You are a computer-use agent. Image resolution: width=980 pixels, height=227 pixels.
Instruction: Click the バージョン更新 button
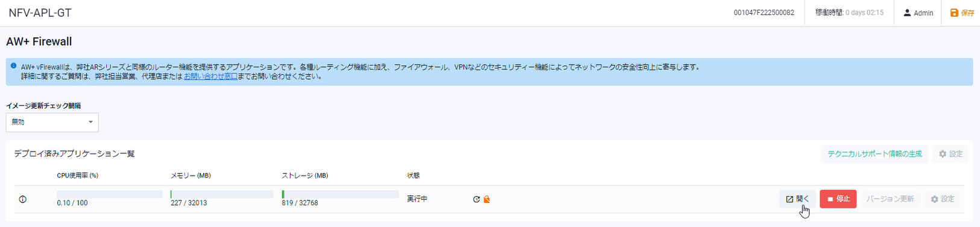(x=890, y=199)
